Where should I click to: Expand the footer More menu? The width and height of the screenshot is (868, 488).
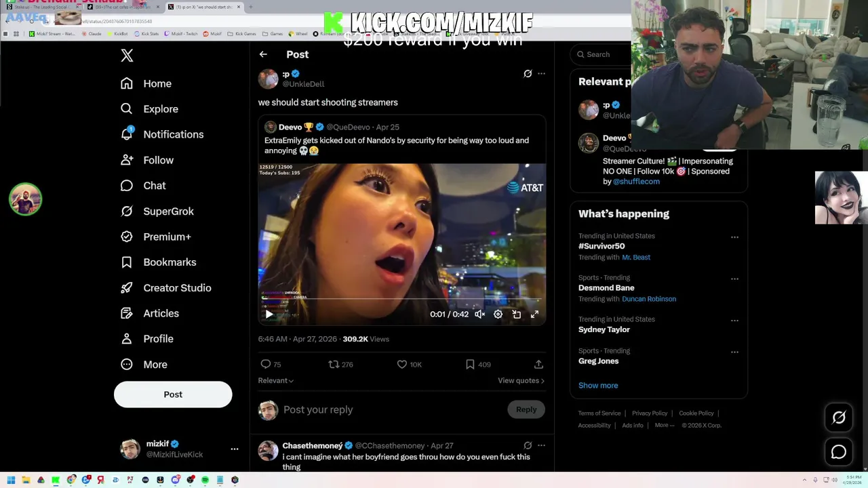(x=665, y=426)
